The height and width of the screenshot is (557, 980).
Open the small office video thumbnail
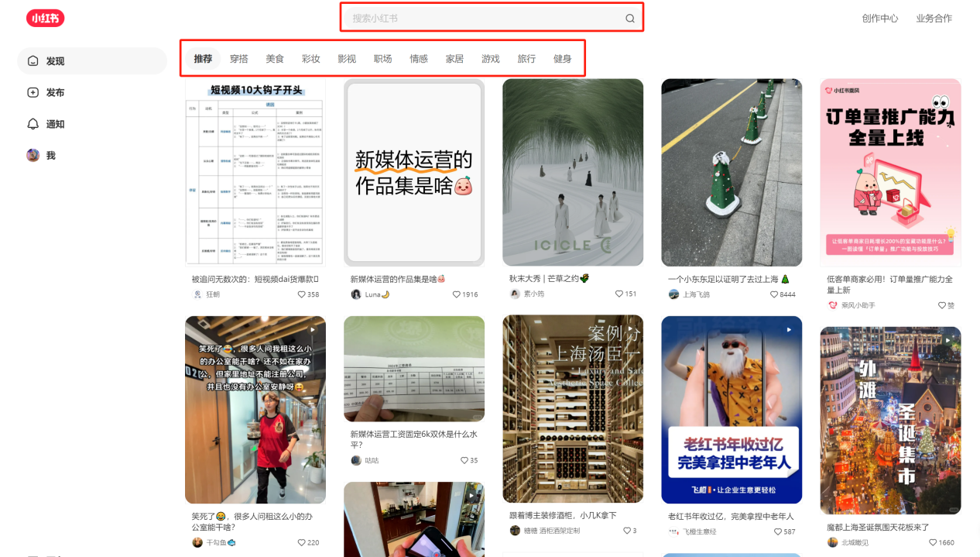coord(255,410)
